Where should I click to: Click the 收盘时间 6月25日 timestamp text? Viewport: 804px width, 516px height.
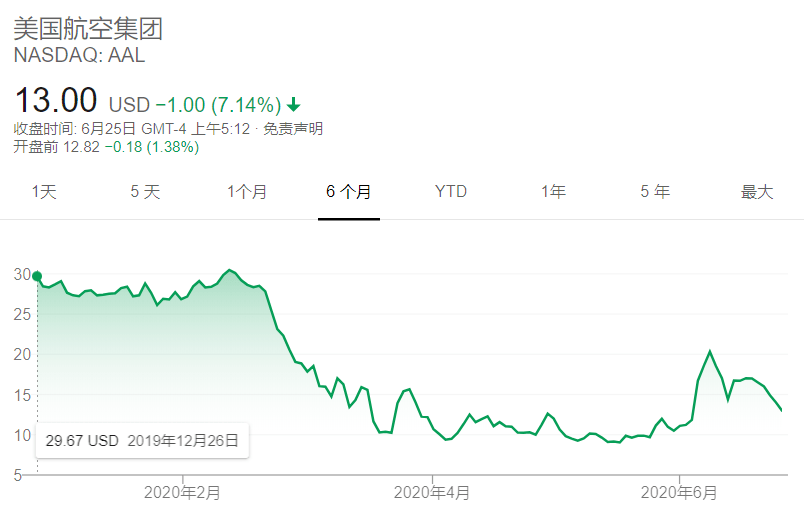pyautogui.click(x=132, y=128)
